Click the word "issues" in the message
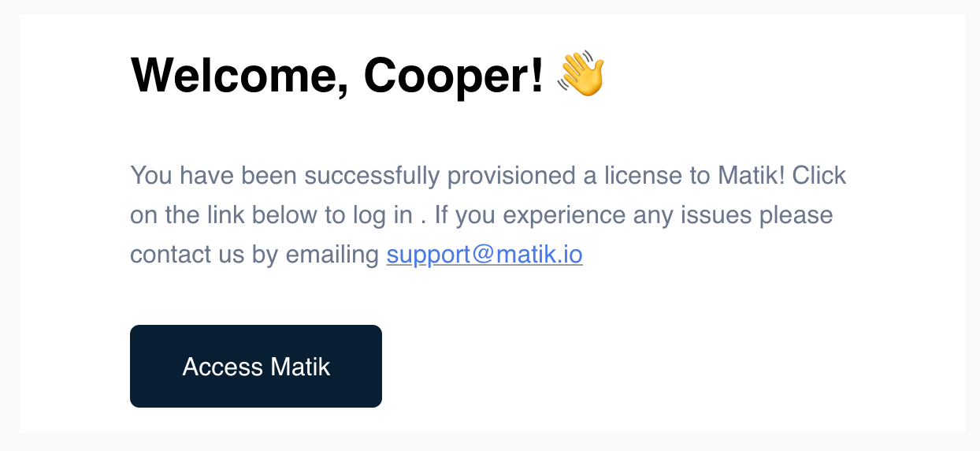Screen dimensions: 980x451 [715, 214]
